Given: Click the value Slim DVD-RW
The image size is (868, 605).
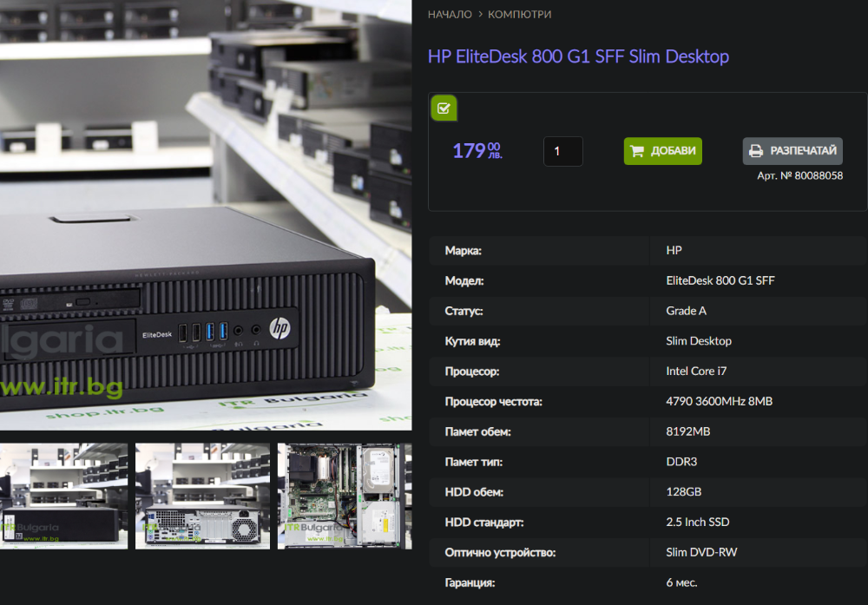Looking at the screenshot, I should pyautogui.click(x=701, y=552).
